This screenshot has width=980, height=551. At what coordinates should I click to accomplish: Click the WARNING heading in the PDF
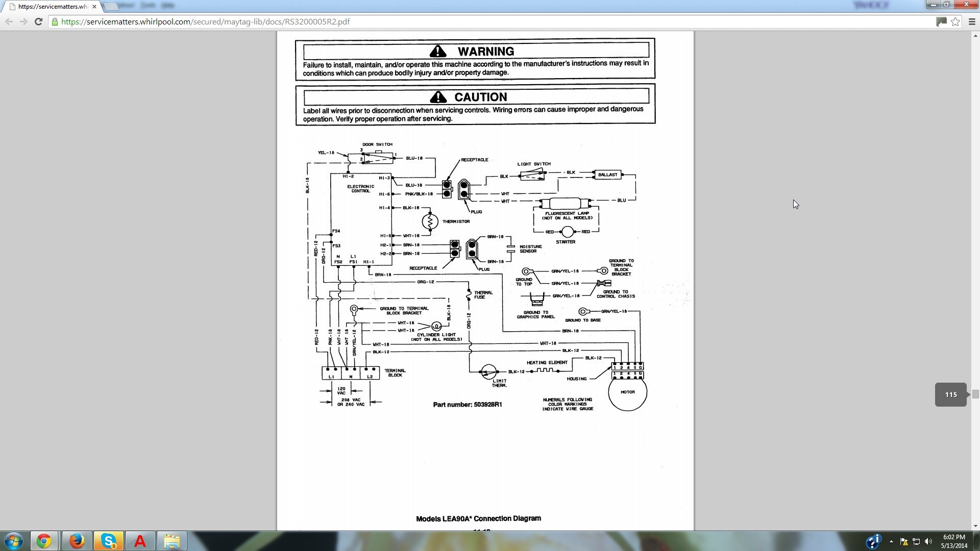pyautogui.click(x=485, y=52)
